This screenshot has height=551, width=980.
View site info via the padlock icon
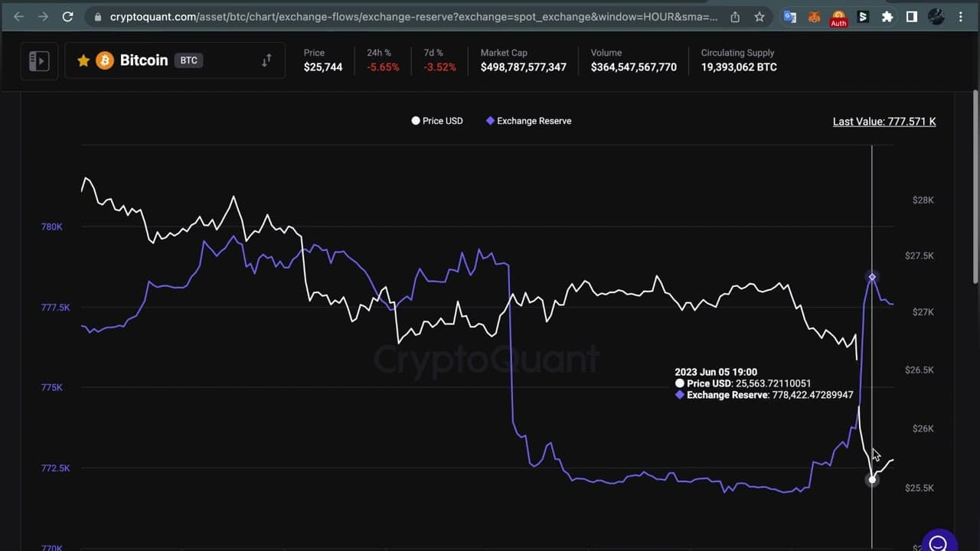pyautogui.click(x=97, y=16)
